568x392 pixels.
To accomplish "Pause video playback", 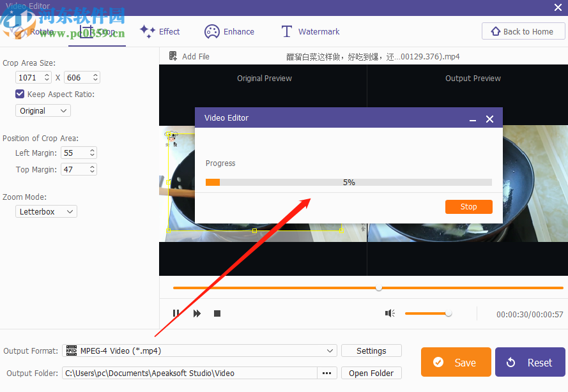I will coord(176,313).
